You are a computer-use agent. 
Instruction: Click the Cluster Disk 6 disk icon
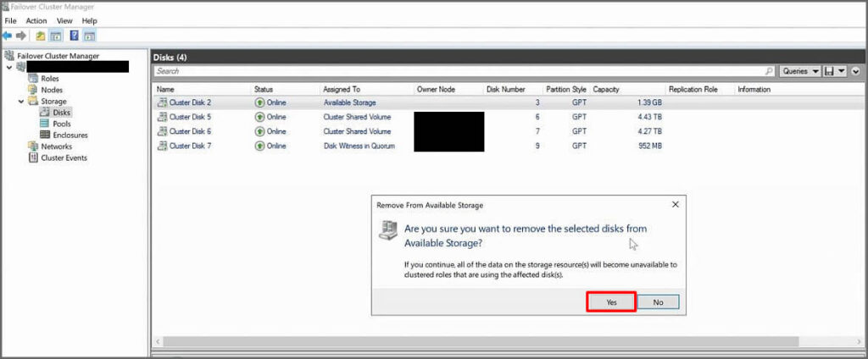pos(162,131)
